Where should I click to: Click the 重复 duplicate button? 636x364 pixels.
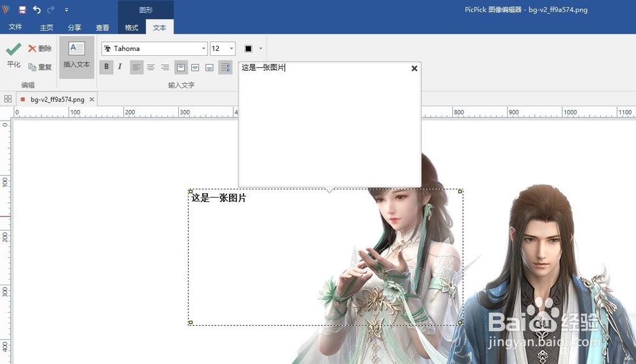click(39, 67)
